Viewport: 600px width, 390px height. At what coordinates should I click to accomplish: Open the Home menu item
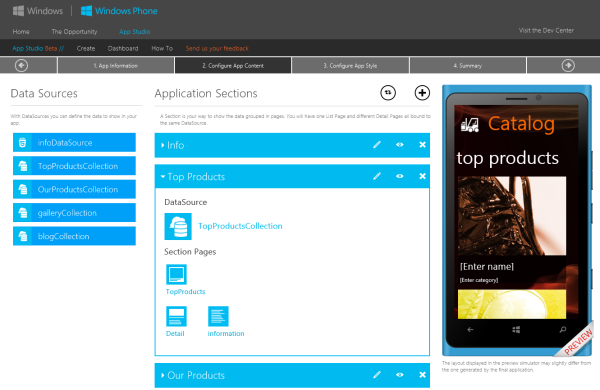tap(21, 31)
